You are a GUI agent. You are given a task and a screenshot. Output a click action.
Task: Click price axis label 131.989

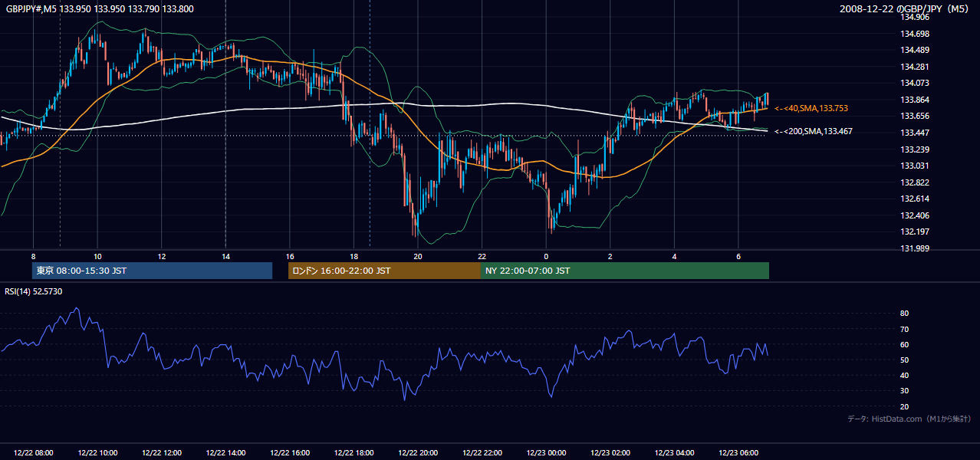915,248
